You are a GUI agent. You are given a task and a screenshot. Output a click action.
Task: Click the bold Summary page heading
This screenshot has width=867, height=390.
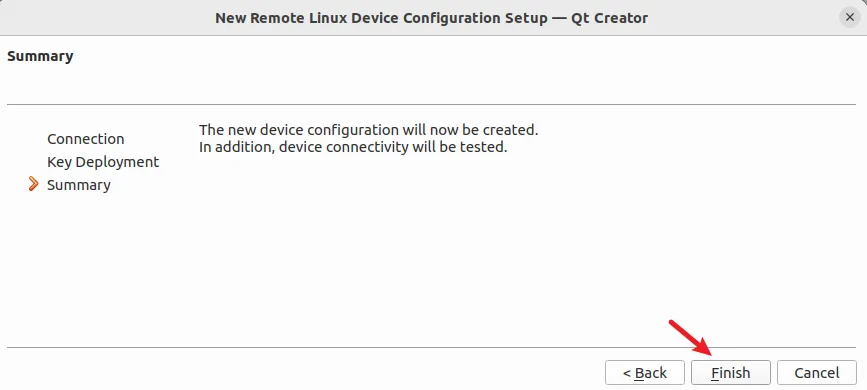[x=40, y=56]
